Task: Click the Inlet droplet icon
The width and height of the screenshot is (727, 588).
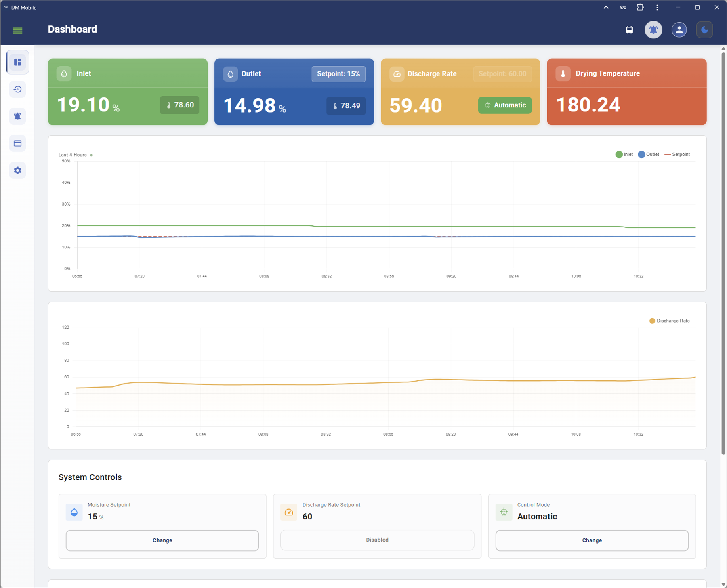Action: tap(64, 73)
